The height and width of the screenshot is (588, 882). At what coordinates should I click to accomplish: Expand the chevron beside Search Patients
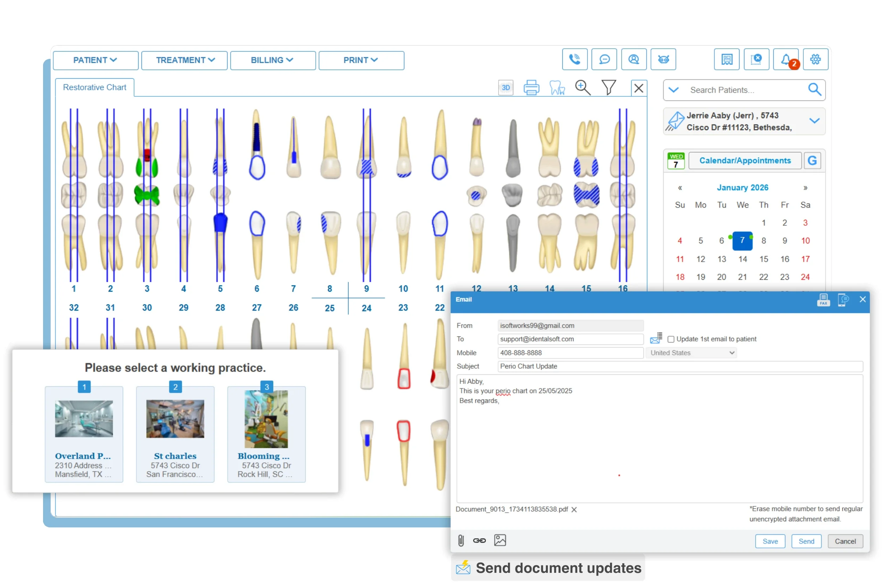(673, 90)
